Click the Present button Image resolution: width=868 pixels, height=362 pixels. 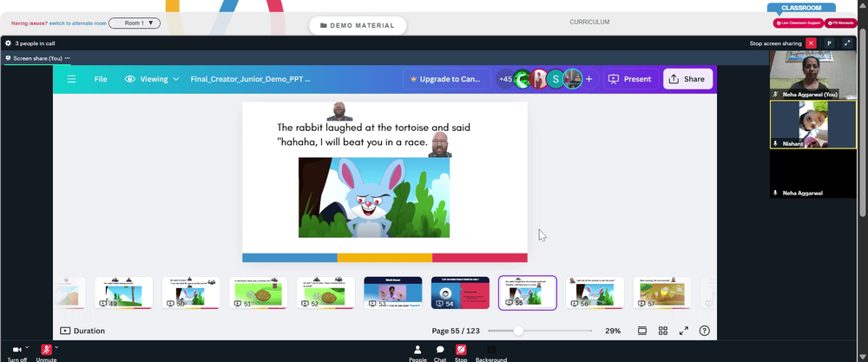pyautogui.click(x=631, y=79)
